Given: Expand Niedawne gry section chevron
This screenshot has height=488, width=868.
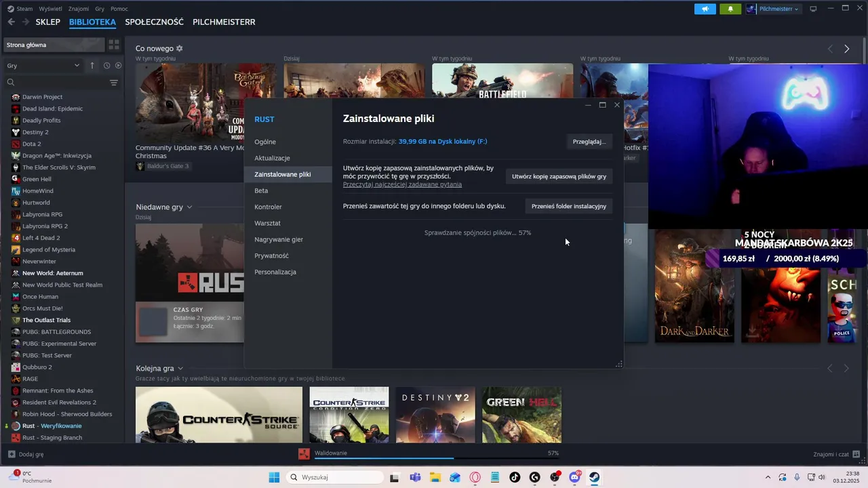Looking at the screenshot, I should 189,207.
